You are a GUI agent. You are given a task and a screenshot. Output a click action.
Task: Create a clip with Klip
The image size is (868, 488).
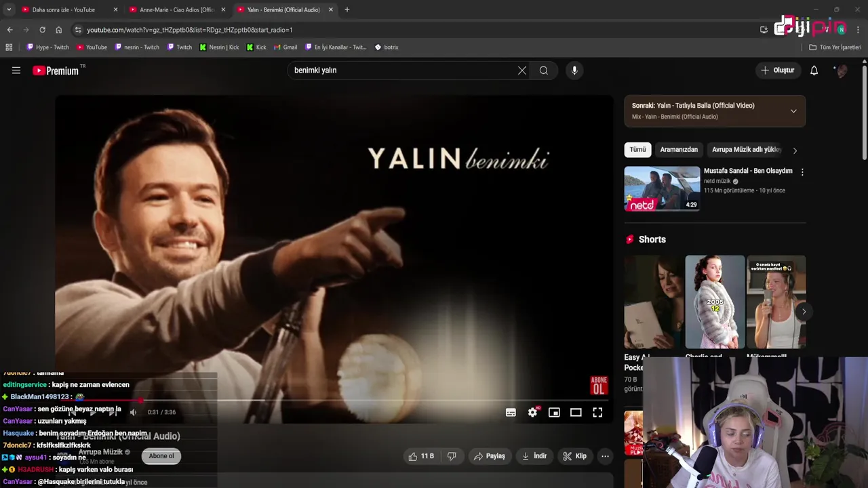(575, 456)
